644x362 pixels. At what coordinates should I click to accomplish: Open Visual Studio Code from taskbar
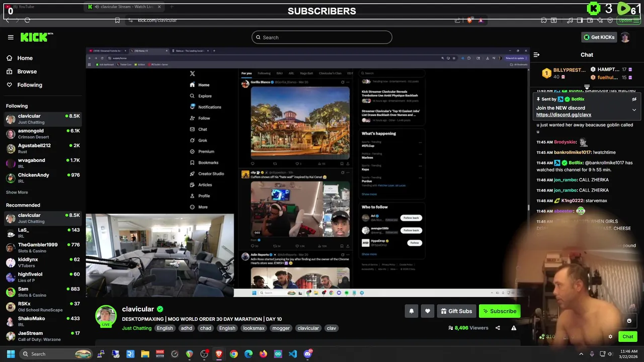(293, 354)
